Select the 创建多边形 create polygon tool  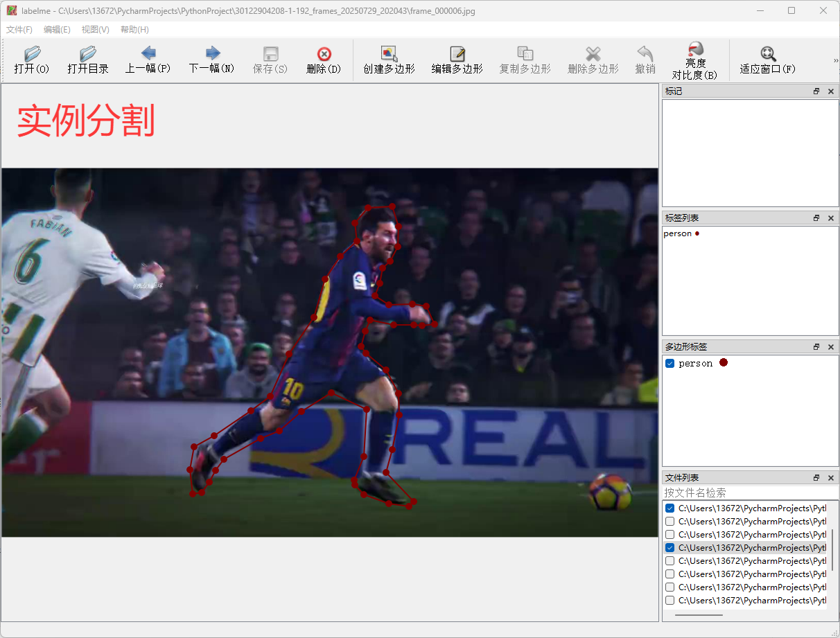click(389, 60)
